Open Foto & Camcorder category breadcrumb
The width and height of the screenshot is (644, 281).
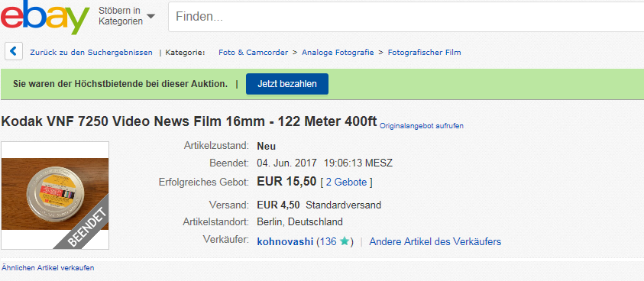[x=253, y=53]
